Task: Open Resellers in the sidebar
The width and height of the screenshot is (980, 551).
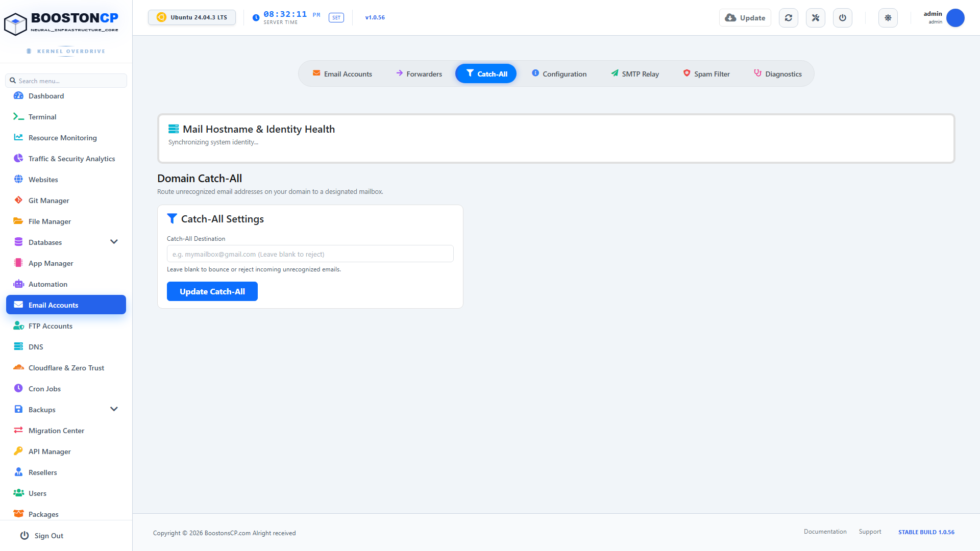Action: point(66,472)
